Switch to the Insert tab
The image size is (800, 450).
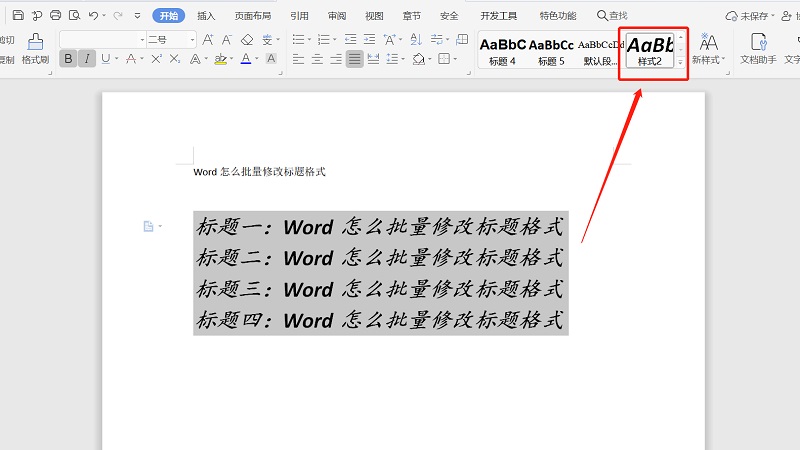(206, 16)
